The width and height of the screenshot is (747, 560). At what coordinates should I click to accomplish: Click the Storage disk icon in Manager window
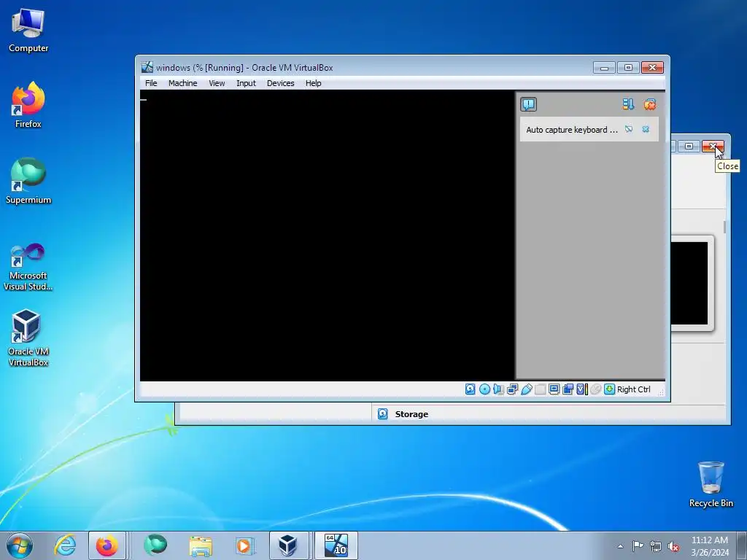(x=382, y=414)
